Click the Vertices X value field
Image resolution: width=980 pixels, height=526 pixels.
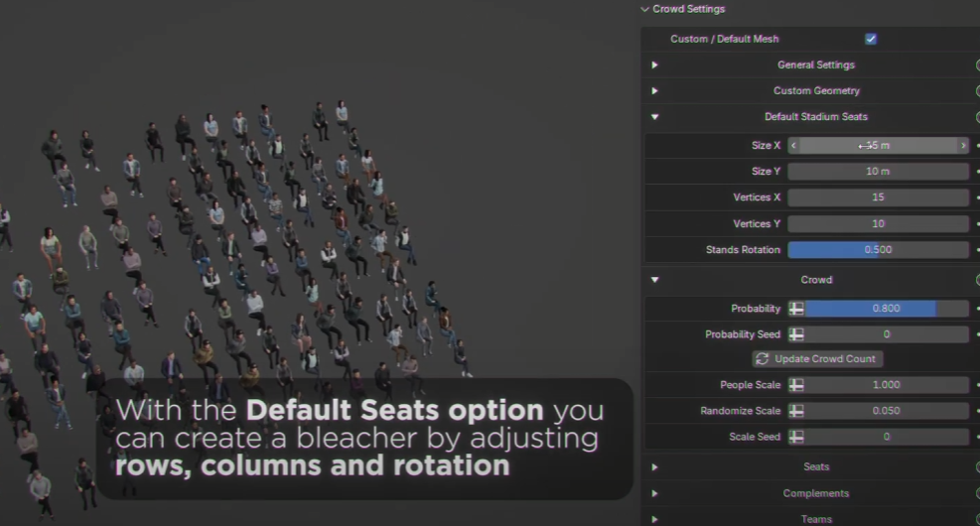point(878,197)
